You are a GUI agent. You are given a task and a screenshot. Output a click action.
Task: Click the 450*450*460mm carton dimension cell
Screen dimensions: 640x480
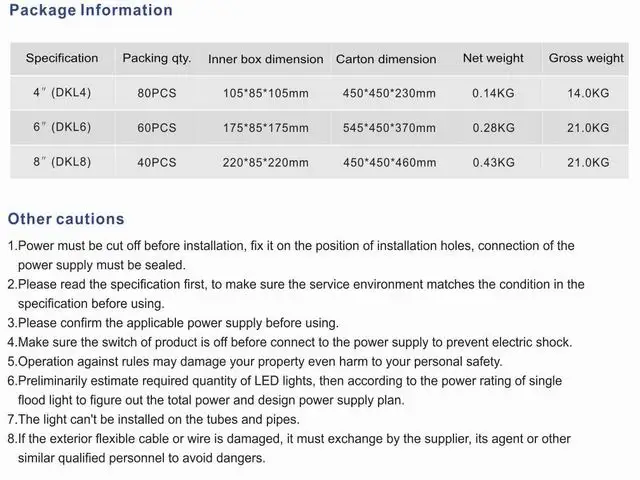(x=389, y=162)
